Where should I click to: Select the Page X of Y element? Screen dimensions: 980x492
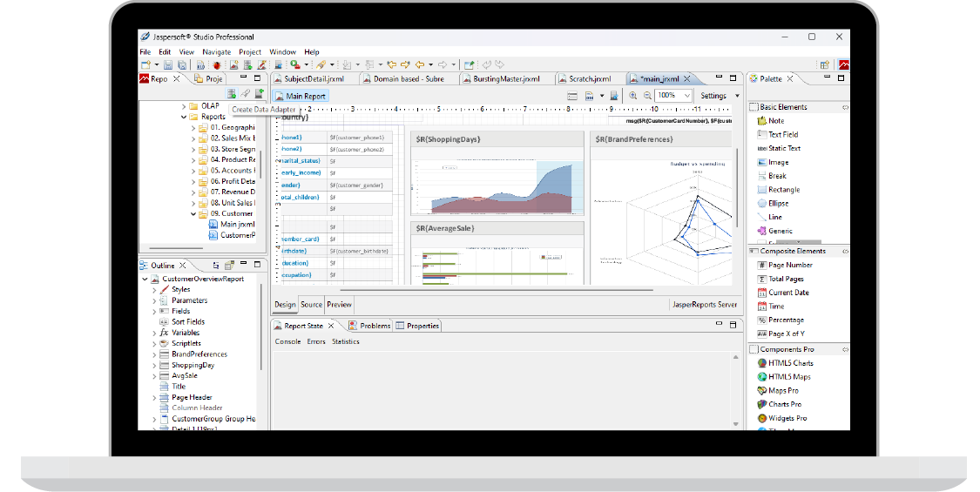[781, 334]
